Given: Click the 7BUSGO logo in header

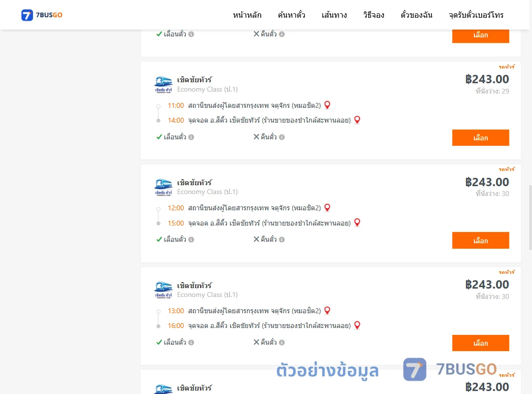Looking at the screenshot, I should (x=42, y=15).
